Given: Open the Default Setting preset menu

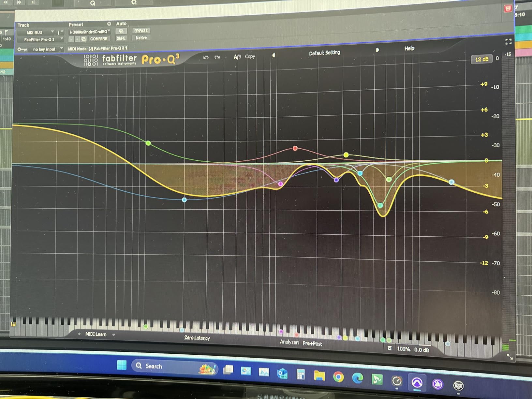Looking at the screenshot, I should coord(324,53).
